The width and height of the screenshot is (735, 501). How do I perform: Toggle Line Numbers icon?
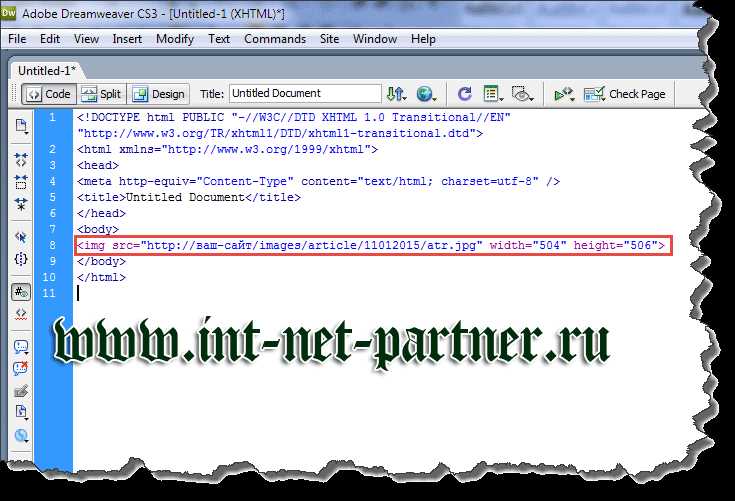click(x=21, y=292)
